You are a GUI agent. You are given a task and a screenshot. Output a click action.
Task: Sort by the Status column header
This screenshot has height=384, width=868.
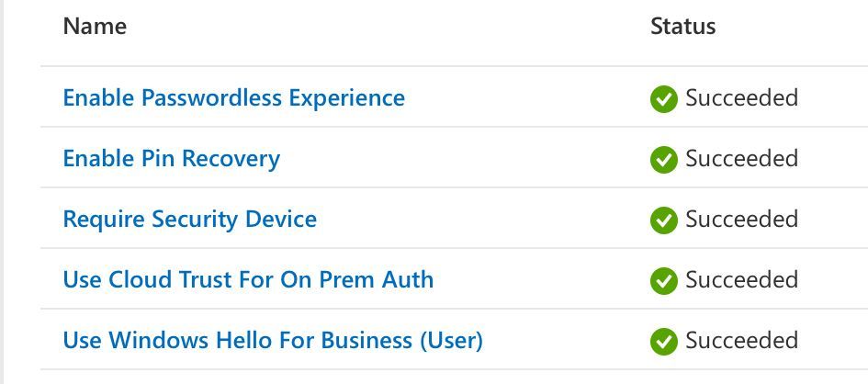coord(683,26)
